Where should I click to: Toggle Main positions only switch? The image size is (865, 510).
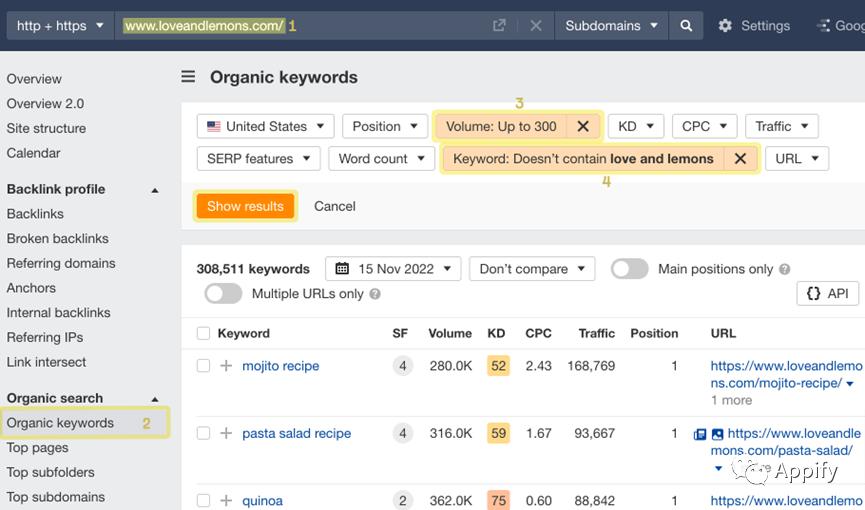pyautogui.click(x=629, y=269)
